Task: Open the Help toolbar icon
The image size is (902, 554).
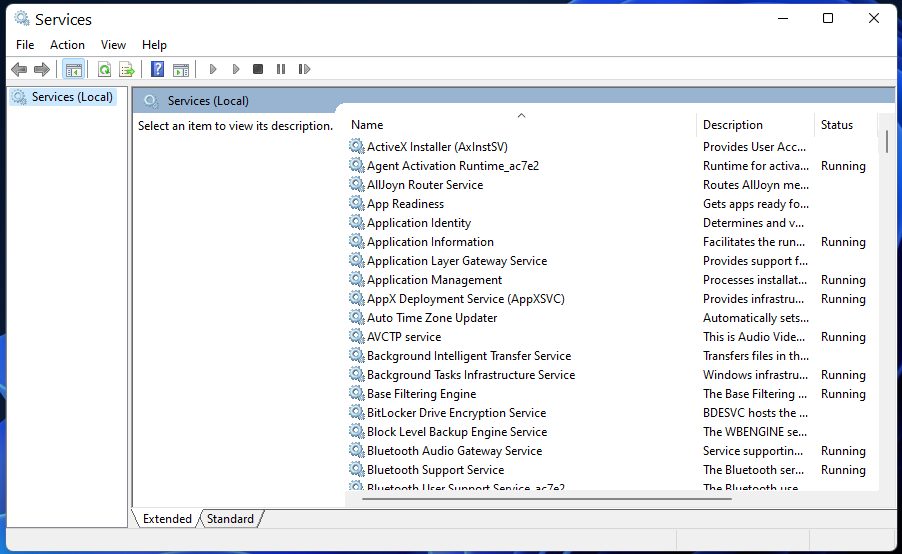Action: click(x=157, y=70)
